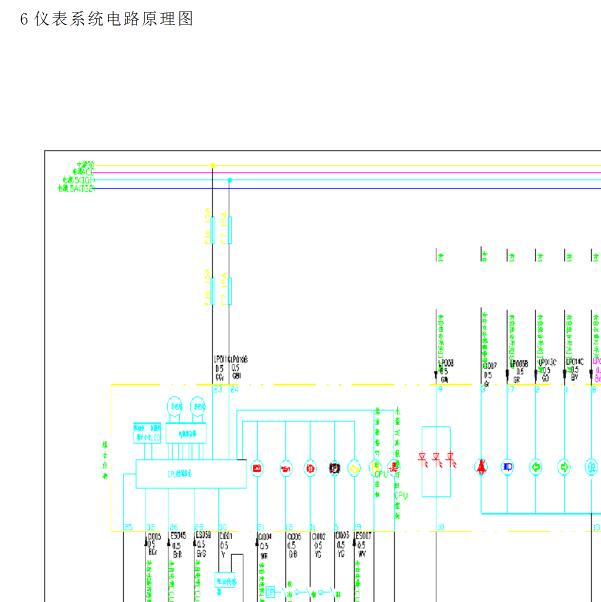Image resolution: width=601 pixels, height=602 pixels.
Task: Click the upper-left cyan fuse symbol
Action: pyautogui.click(x=212, y=230)
